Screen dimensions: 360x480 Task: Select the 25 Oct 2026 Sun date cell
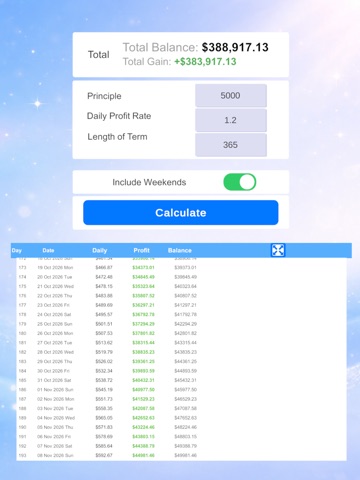pyautogui.click(x=55, y=324)
